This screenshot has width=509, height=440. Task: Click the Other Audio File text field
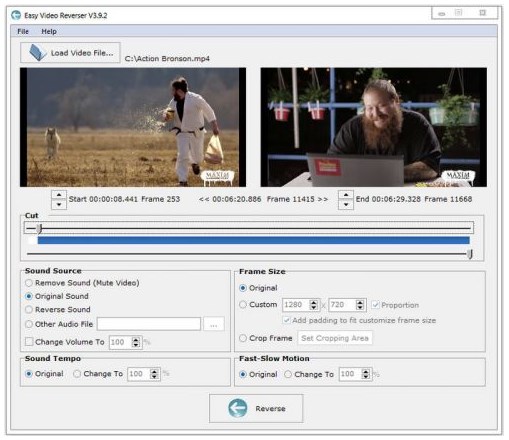pyautogui.click(x=149, y=324)
